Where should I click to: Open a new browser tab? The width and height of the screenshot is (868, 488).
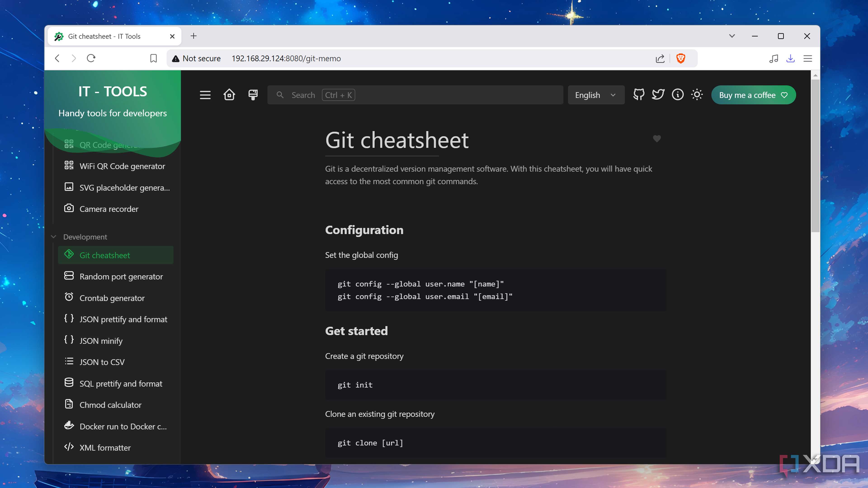pos(193,36)
